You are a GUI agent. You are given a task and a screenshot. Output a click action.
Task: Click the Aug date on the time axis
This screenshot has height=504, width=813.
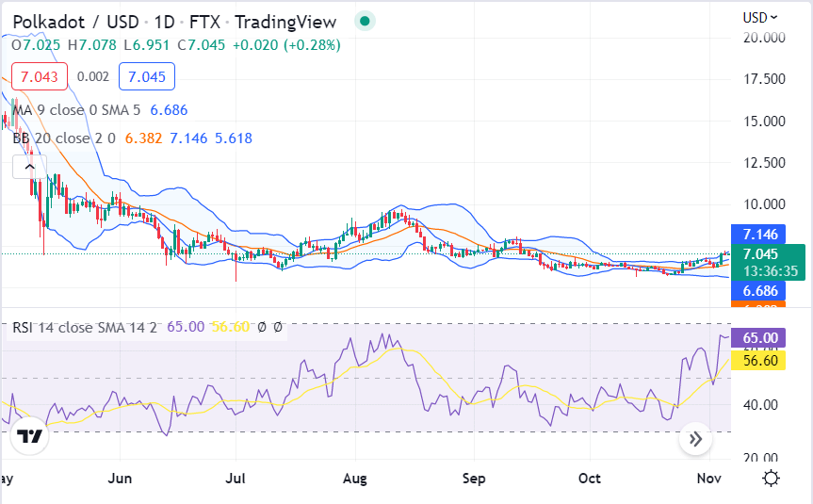click(x=355, y=478)
